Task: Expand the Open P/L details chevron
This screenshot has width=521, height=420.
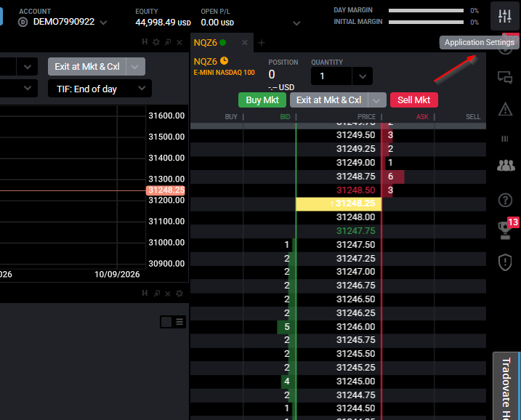Action: (296, 23)
